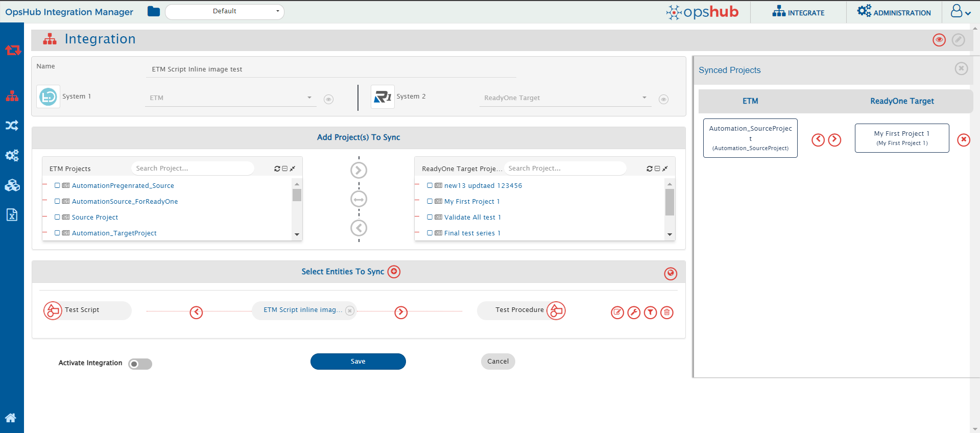Click the plus icon beside Select Entities To Sync
Image resolution: width=980 pixels, height=433 pixels.
coord(394,272)
